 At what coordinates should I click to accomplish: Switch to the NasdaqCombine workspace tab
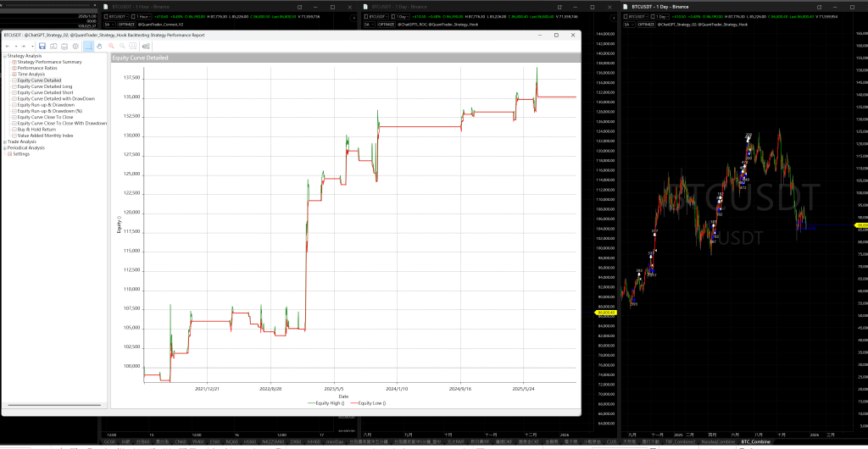click(x=717, y=441)
